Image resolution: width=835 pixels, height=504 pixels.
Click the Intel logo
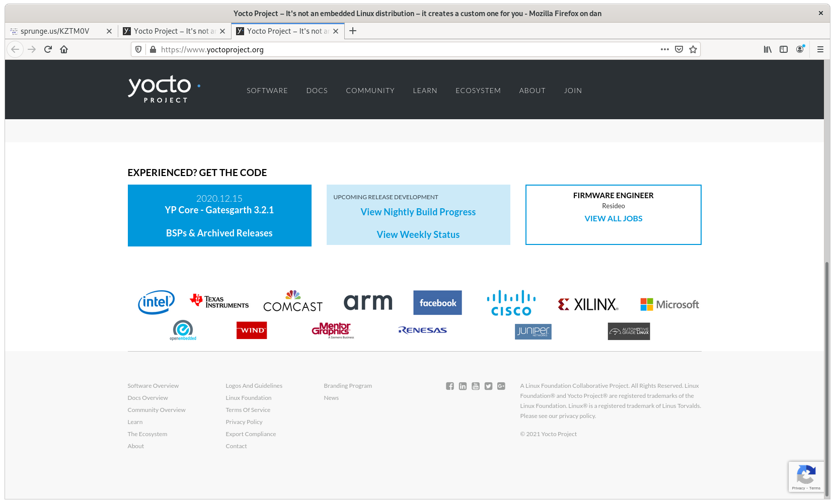pyautogui.click(x=157, y=302)
